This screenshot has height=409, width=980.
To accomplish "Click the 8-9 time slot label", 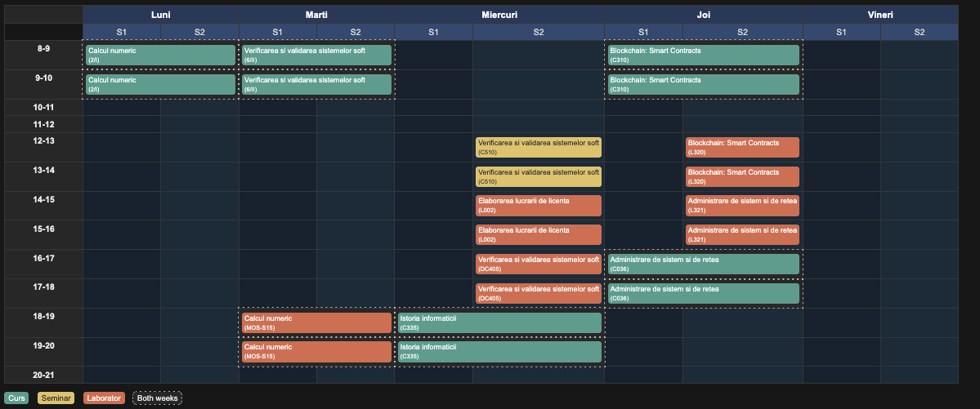I will (44, 55).
